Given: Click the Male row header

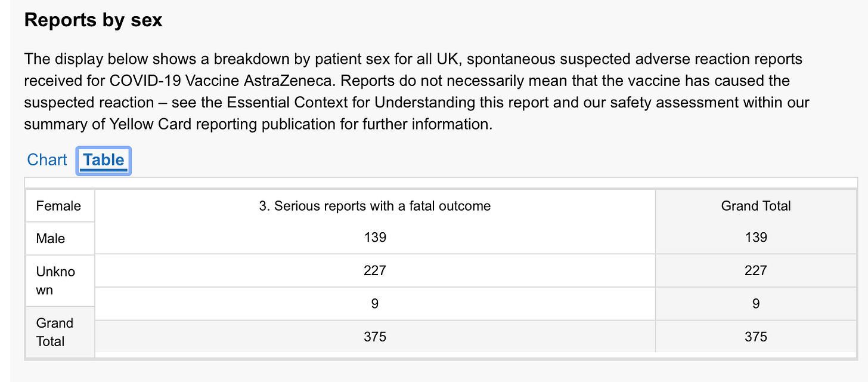Looking at the screenshot, I should (51, 238).
